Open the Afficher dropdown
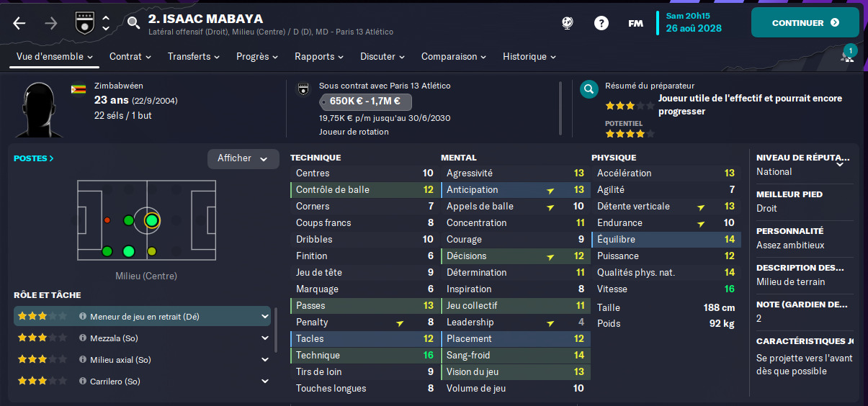868x406 pixels. [x=243, y=159]
